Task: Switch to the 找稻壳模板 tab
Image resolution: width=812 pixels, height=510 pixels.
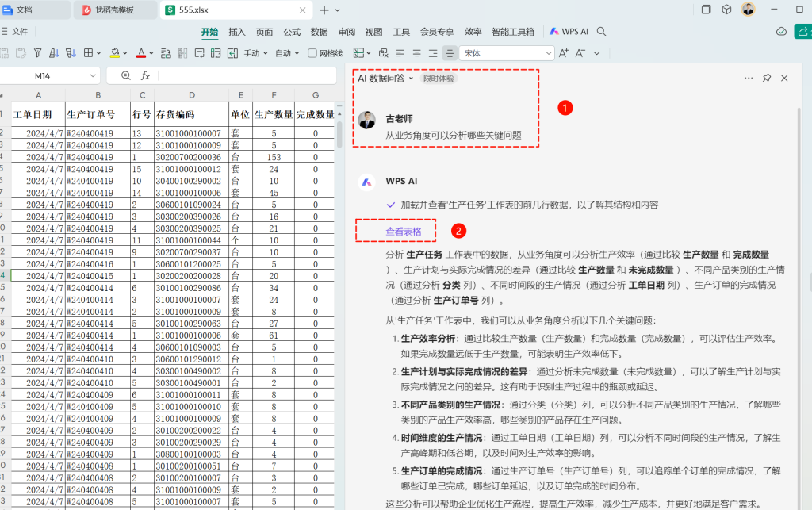Action: click(x=115, y=10)
